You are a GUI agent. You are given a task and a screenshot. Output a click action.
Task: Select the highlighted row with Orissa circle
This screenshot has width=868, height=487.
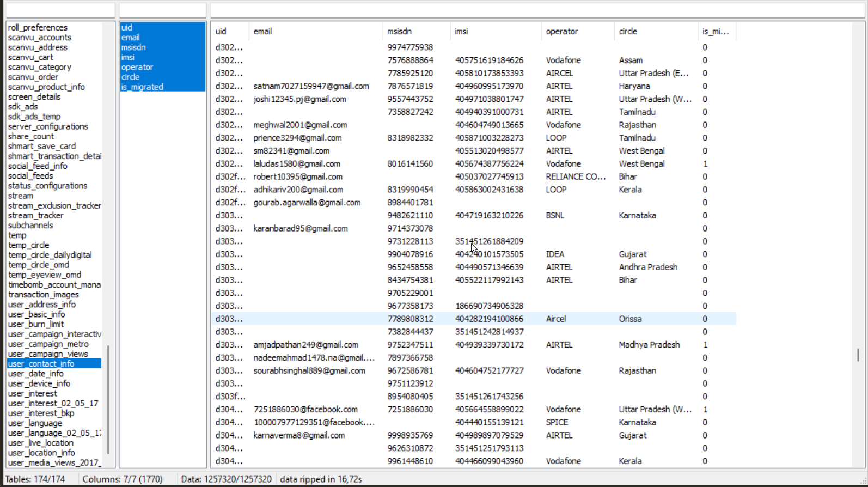(x=473, y=319)
